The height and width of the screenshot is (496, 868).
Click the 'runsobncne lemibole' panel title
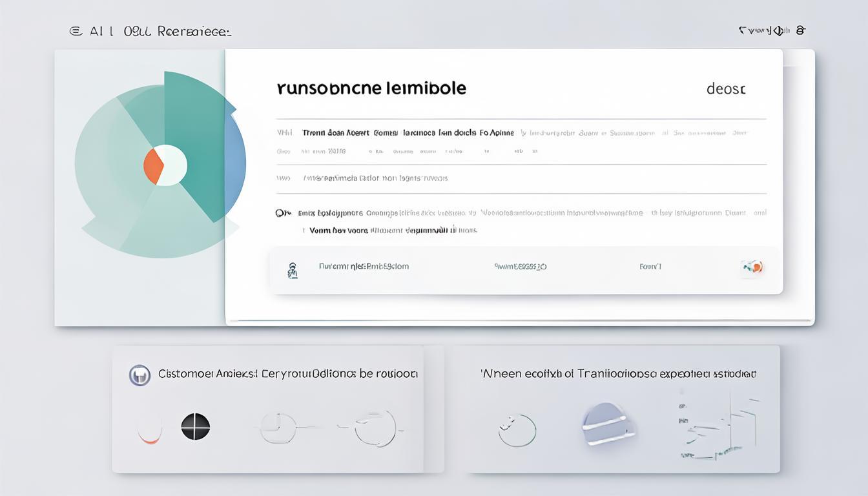pos(371,88)
